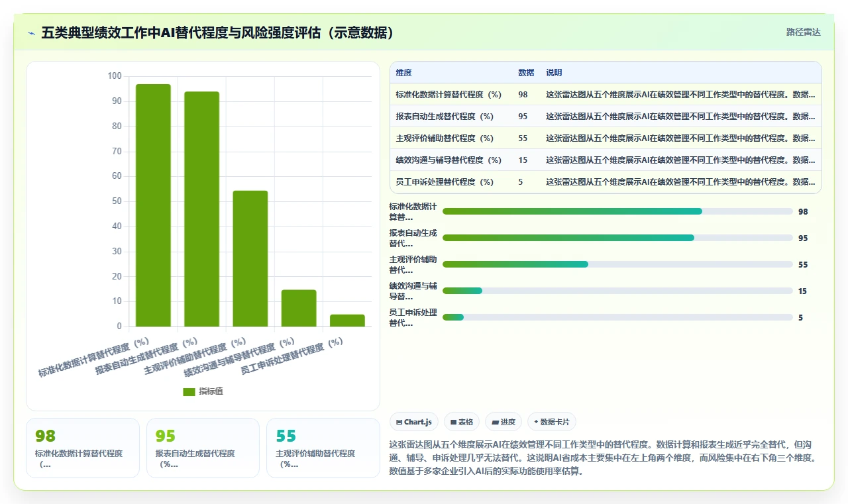
Task: Open the 95 报表自动生成替代程度 data card
Action: pos(203,448)
